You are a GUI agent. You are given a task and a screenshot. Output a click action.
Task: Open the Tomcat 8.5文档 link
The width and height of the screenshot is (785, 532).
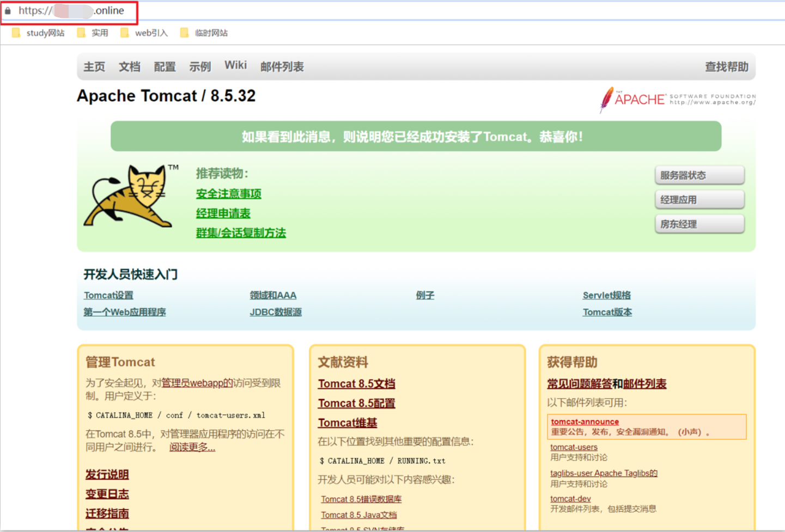point(357,384)
